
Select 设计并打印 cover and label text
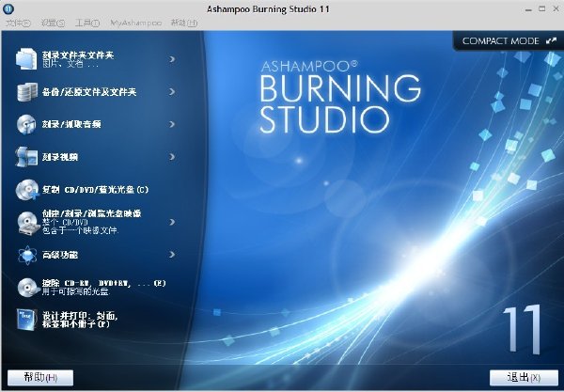[80, 320]
